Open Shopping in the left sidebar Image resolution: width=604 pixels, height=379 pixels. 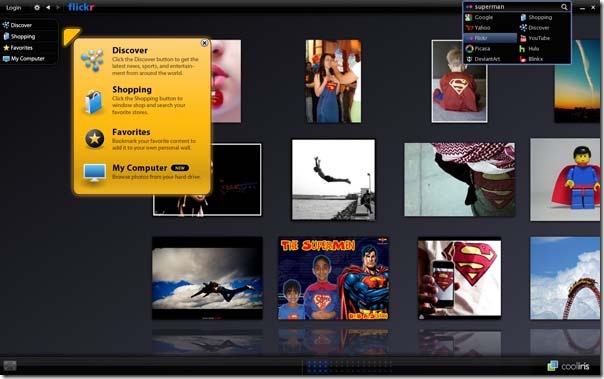coord(23,37)
